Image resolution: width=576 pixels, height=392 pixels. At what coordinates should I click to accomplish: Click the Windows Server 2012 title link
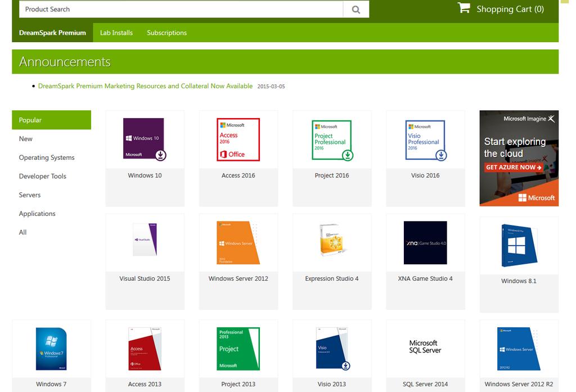point(238,278)
